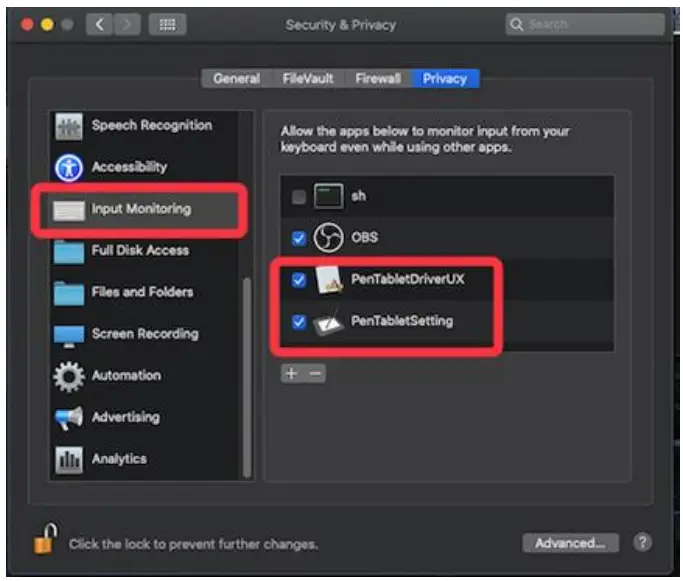683x581 pixels.
Task: Click the magnifying glass search icon
Action: click(517, 24)
